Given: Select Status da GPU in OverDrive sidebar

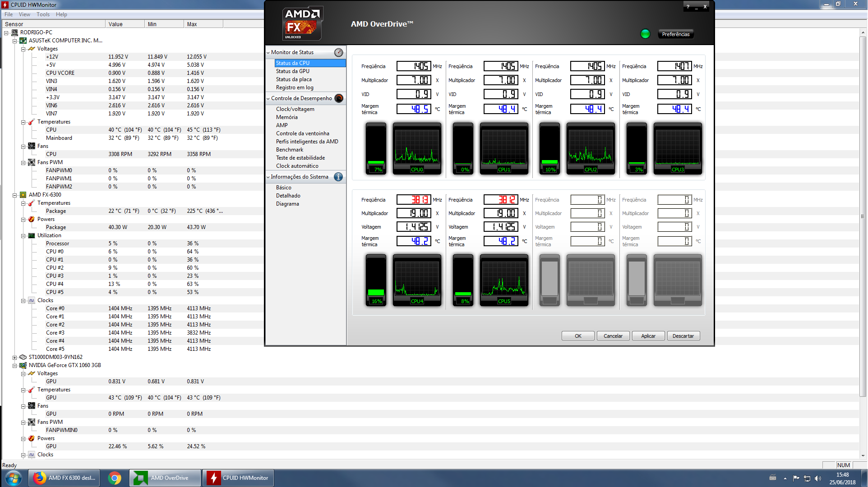Looking at the screenshot, I should [293, 71].
